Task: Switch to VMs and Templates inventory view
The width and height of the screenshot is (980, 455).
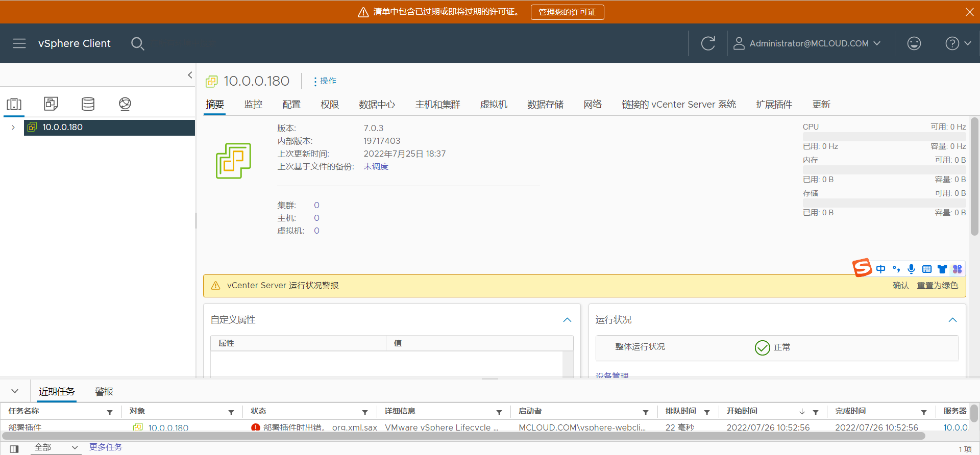Action: tap(51, 104)
